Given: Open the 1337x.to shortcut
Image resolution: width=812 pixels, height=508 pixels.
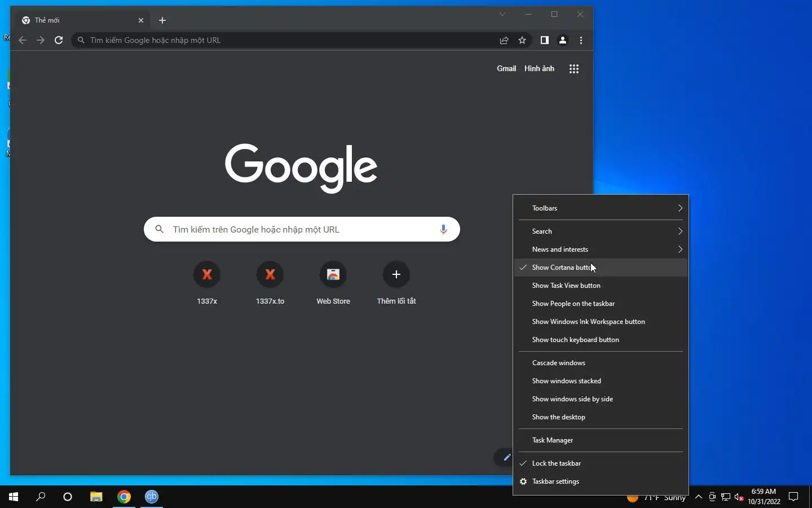Looking at the screenshot, I should [270, 282].
